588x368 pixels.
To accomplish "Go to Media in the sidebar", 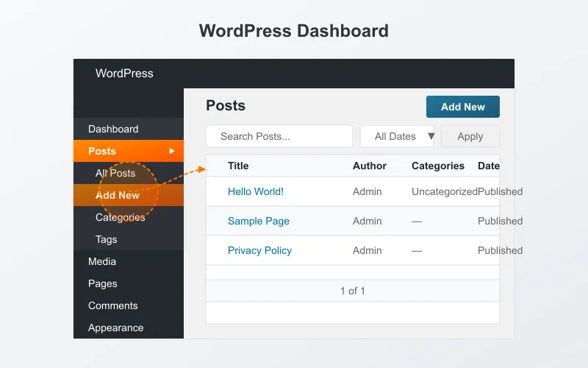I will (x=128, y=261).
